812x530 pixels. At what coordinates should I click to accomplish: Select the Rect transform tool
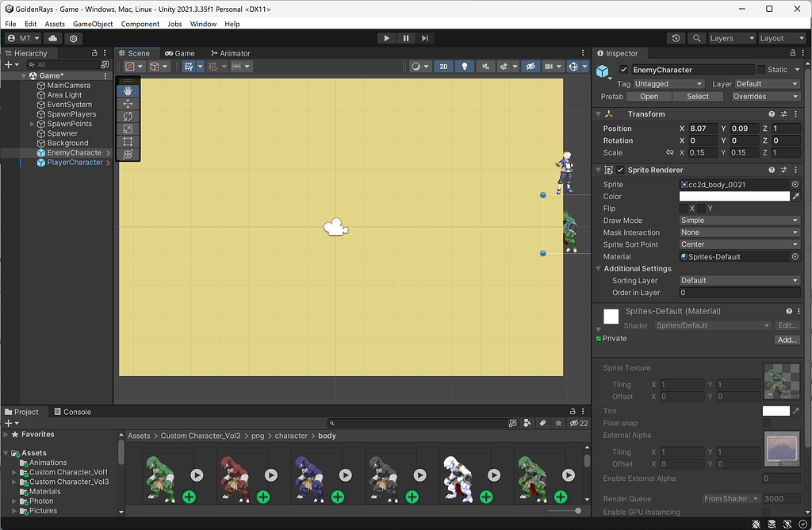click(128, 142)
